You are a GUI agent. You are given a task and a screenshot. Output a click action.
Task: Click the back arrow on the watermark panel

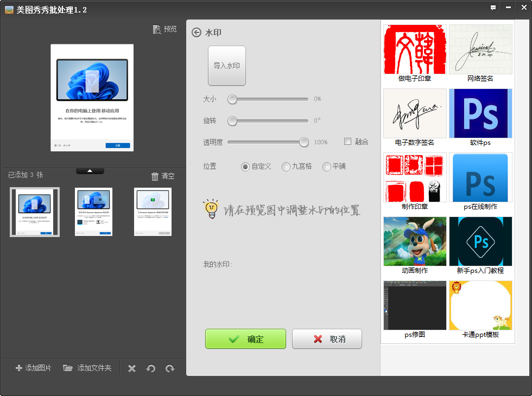(195, 33)
